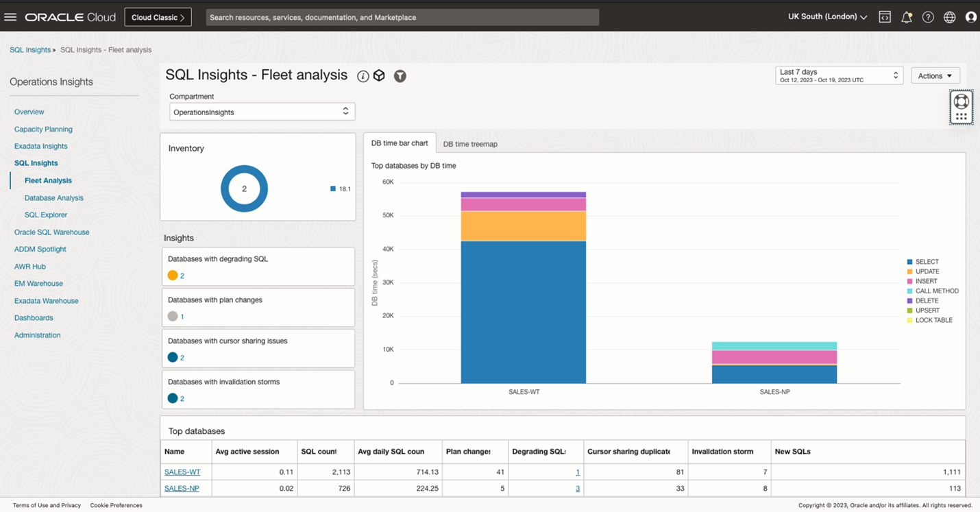Screen dimensions: 980x512
Task: Click the orange degrading SQL status circle
Action: [x=173, y=276]
